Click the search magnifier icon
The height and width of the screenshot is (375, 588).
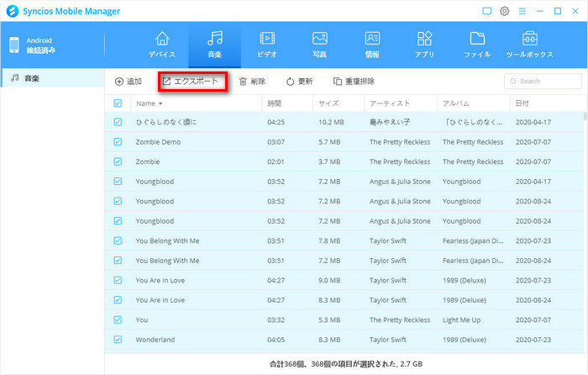513,81
